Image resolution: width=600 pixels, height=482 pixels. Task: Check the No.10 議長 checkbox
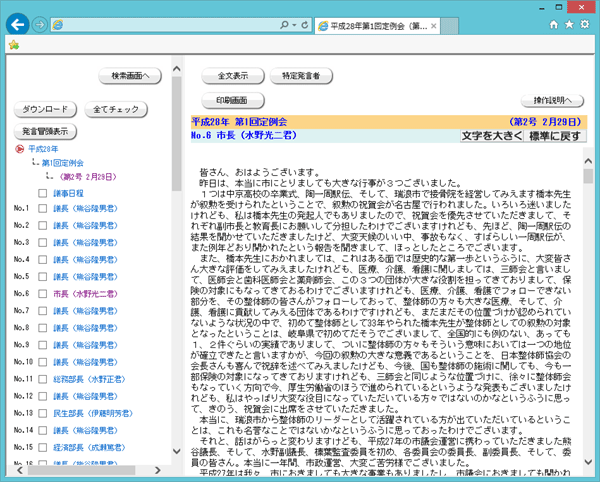click(42, 362)
